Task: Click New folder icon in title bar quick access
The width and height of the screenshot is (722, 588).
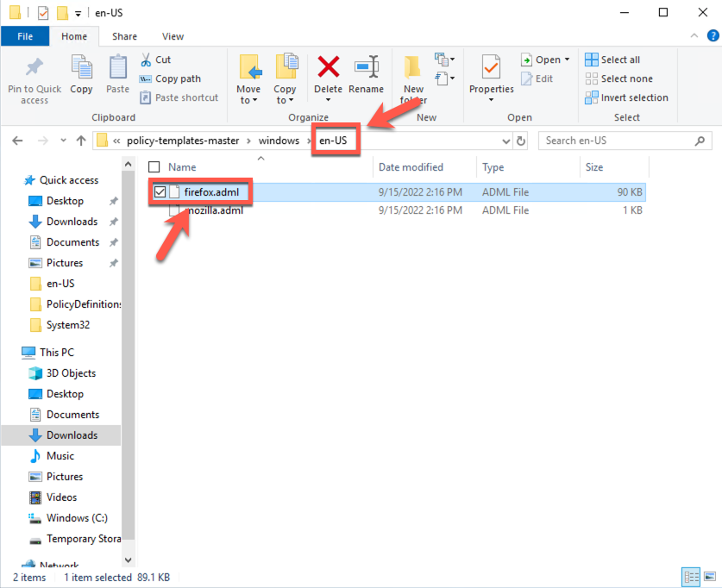Action: (x=62, y=13)
